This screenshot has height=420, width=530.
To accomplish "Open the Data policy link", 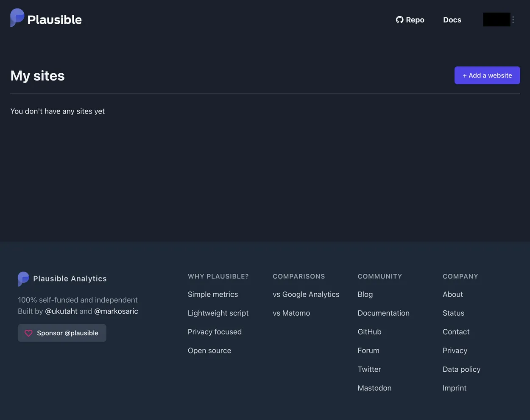I will tap(461, 369).
